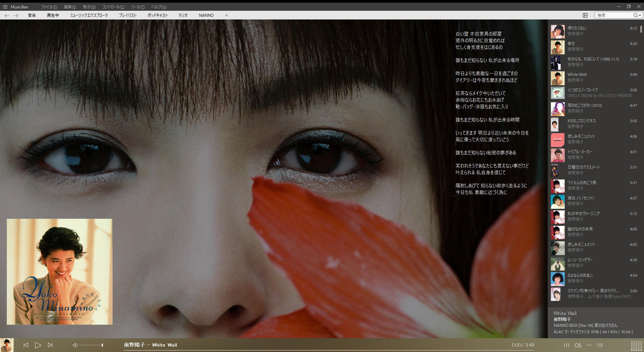The image size is (644, 352).
Task: Click the 七つのスノーフレイク album thumbnail
Action: coord(557,93)
